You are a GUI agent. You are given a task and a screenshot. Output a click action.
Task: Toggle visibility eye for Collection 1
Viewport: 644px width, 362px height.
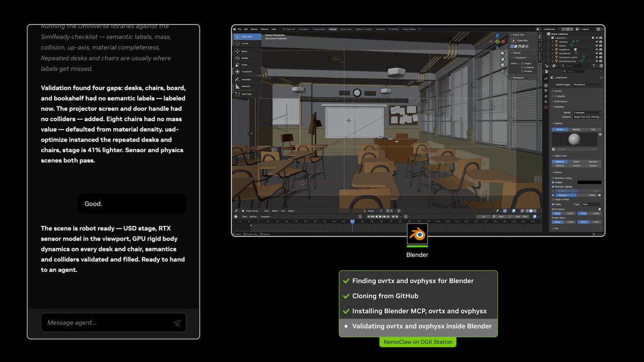(597, 38)
